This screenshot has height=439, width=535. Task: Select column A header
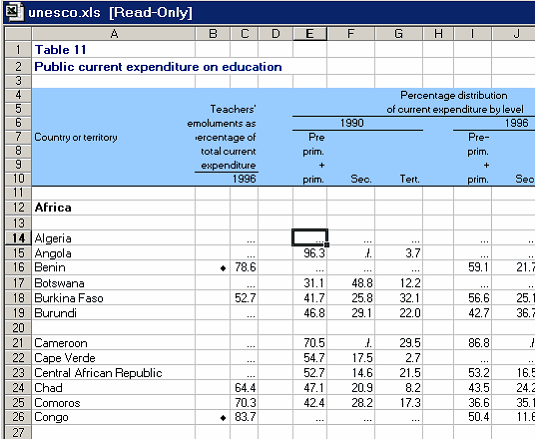point(114,34)
